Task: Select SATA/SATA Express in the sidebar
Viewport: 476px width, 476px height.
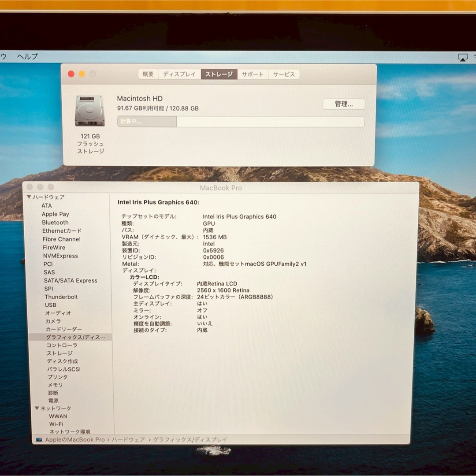Action: tap(71, 280)
